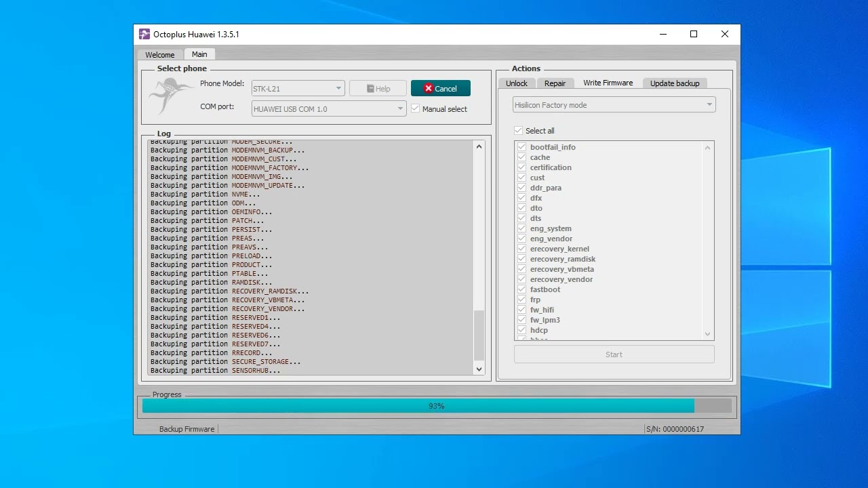Click log line 'Backuping partition PERSIST...'
868x488 pixels.
(x=211, y=230)
